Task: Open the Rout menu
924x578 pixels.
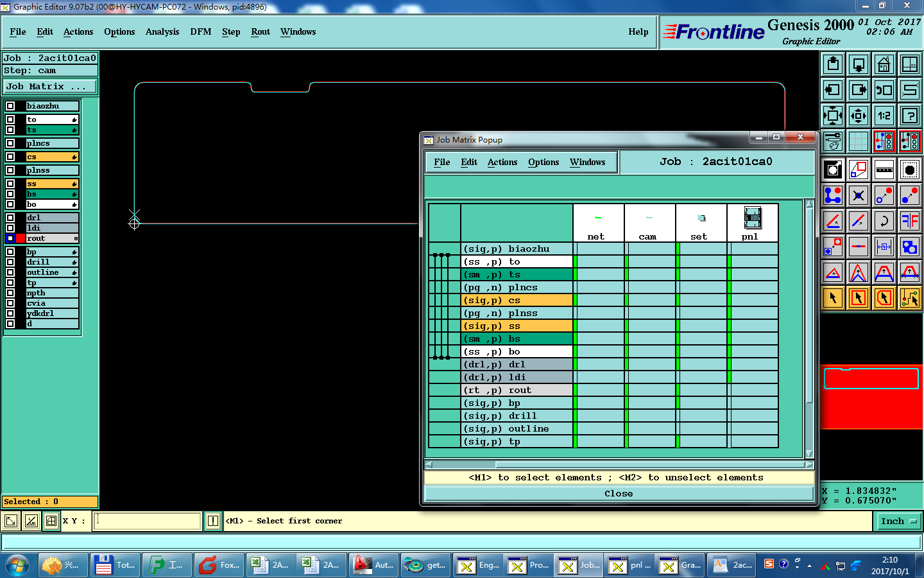Action: pos(261,31)
